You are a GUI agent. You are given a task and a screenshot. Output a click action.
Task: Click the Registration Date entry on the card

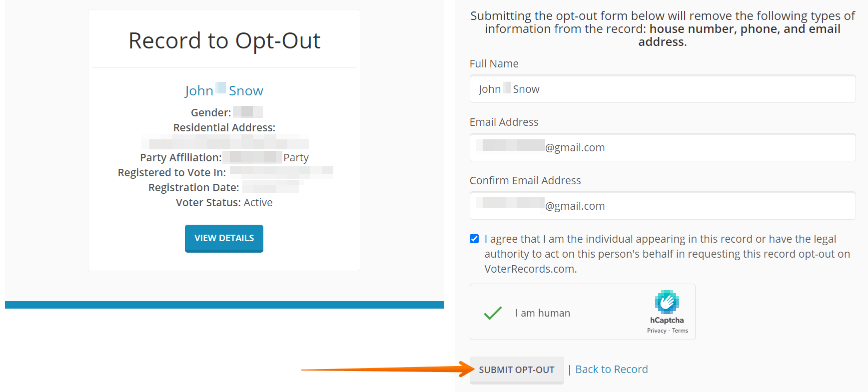[x=223, y=187]
